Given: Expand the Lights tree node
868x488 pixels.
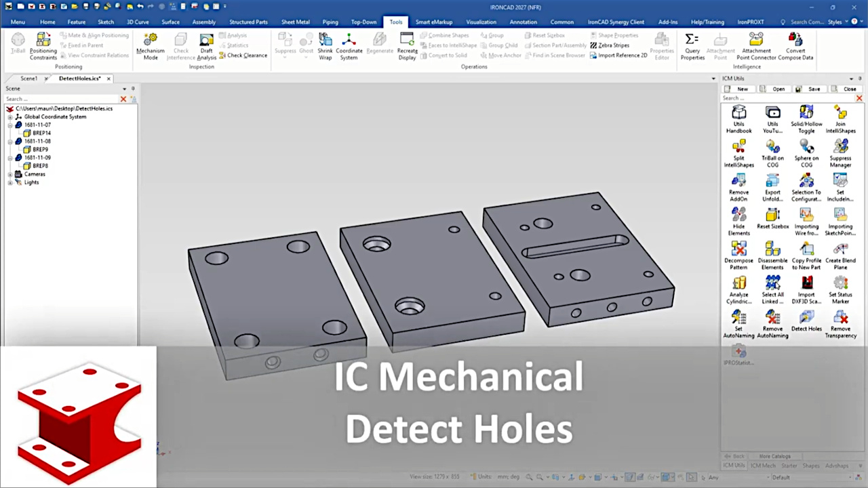Looking at the screenshot, I should coord(10,182).
